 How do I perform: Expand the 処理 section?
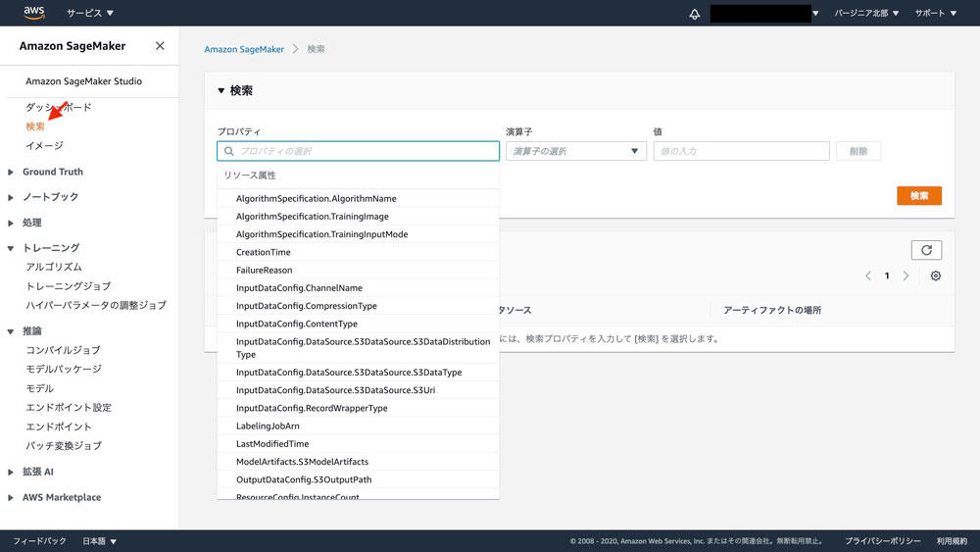point(11,224)
